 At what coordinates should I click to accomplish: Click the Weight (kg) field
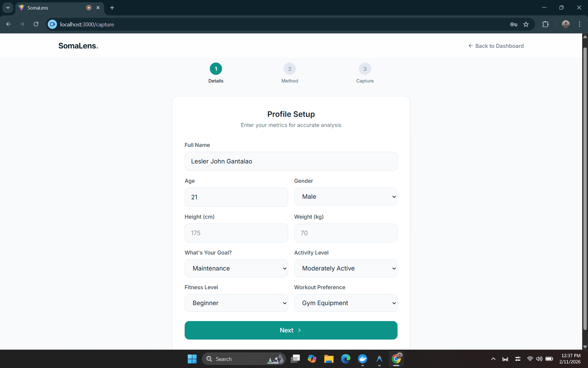346,233
